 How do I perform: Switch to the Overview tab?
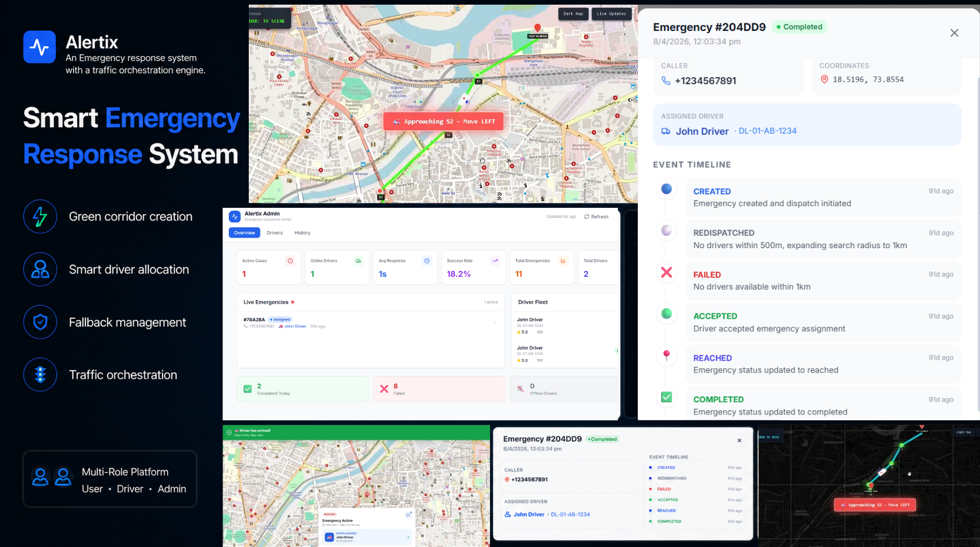pyautogui.click(x=244, y=233)
